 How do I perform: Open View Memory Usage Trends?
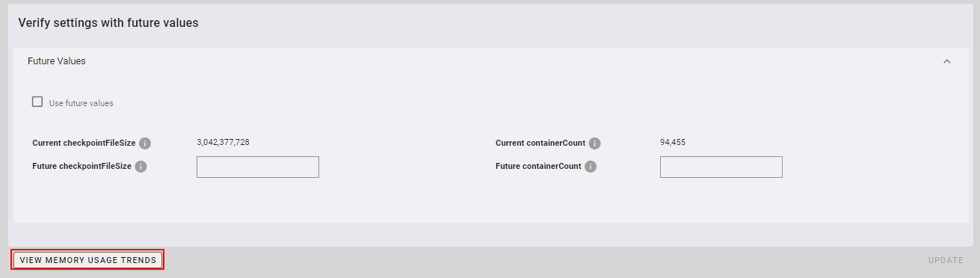[x=88, y=260]
